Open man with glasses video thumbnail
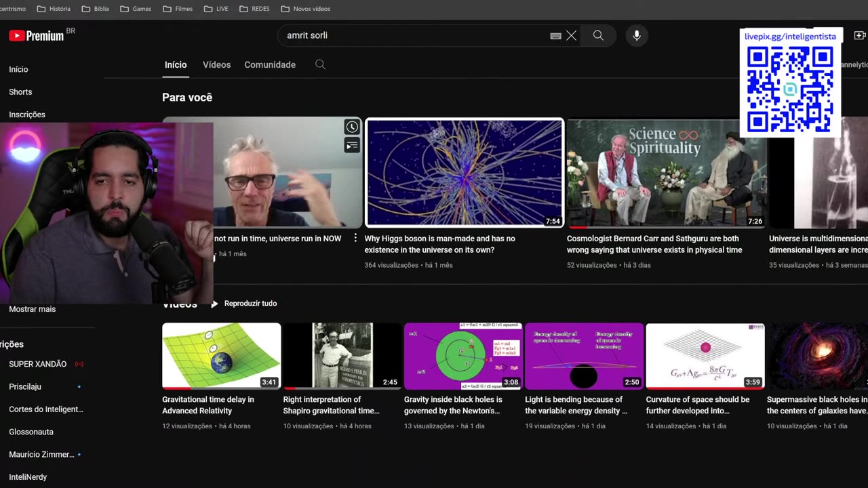868x488 pixels. tap(288, 172)
